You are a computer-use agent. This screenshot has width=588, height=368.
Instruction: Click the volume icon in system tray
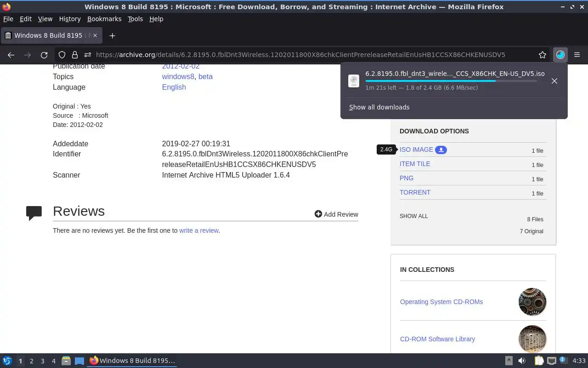pyautogui.click(x=522, y=361)
